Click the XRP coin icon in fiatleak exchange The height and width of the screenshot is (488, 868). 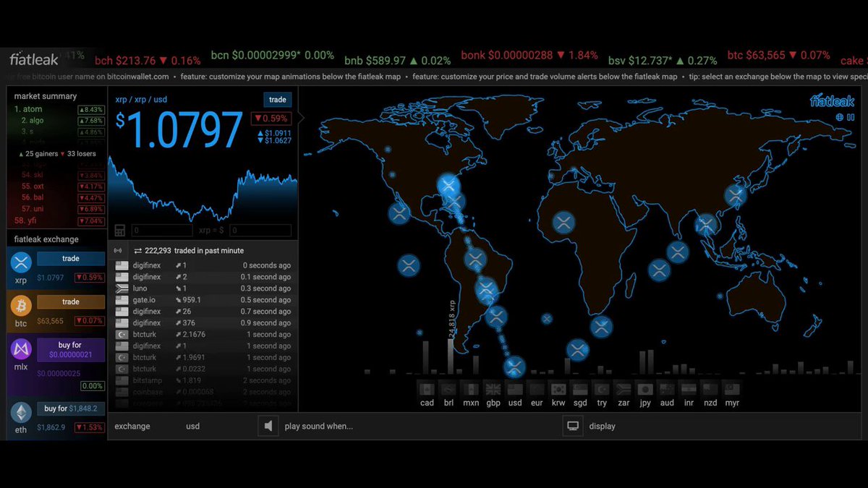pos(20,262)
